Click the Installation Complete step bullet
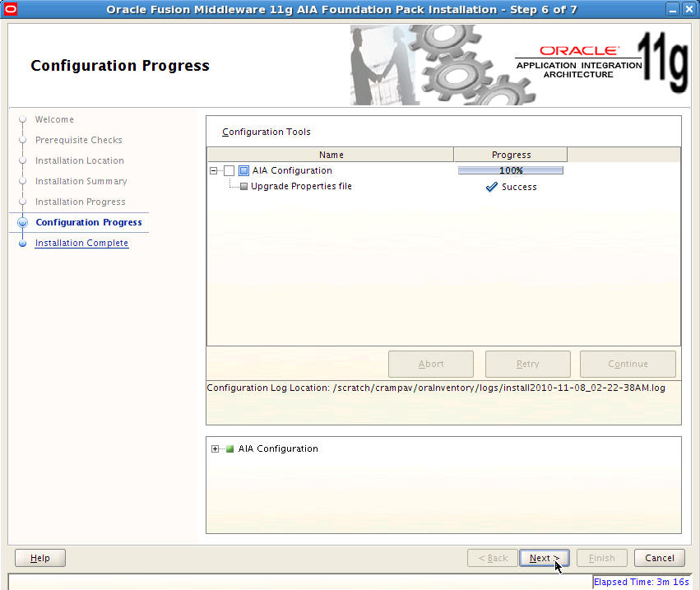This screenshot has height=590, width=700. click(x=22, y=244)
